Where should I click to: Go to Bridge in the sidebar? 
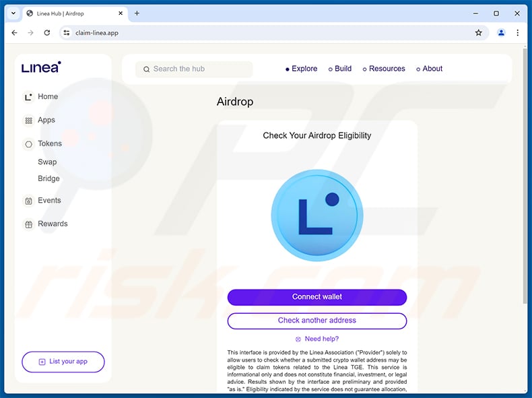pos(48,178)
